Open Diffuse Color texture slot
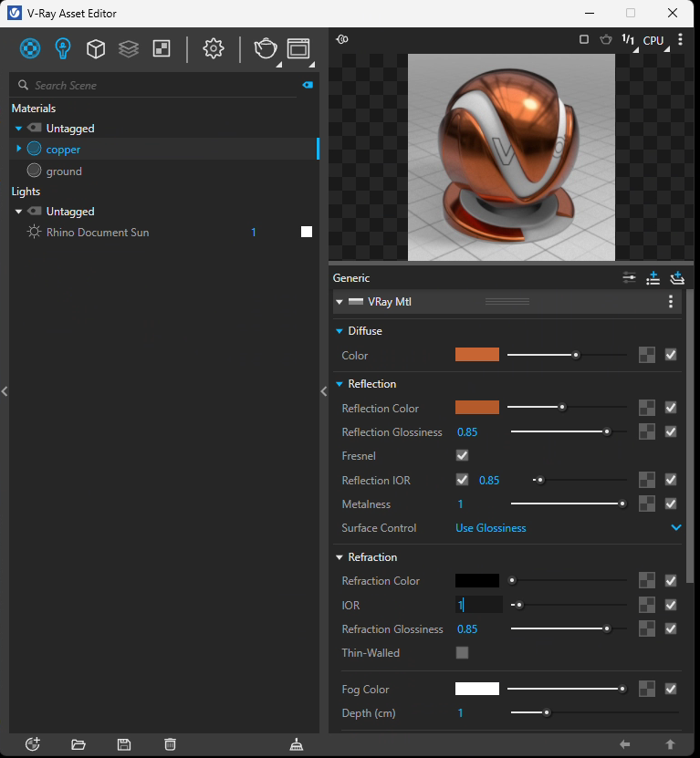This screenshot has width=700, height=758. coord(647,355)
